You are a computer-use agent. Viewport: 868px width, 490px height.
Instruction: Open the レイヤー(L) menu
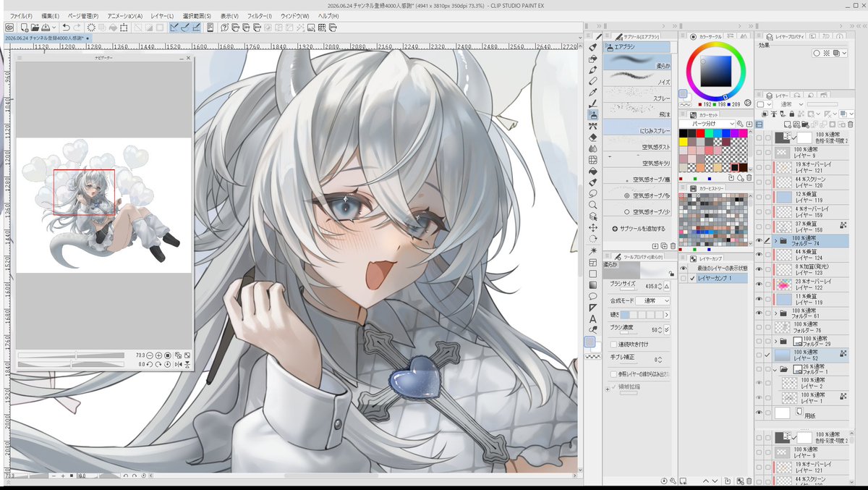[161, 15]
